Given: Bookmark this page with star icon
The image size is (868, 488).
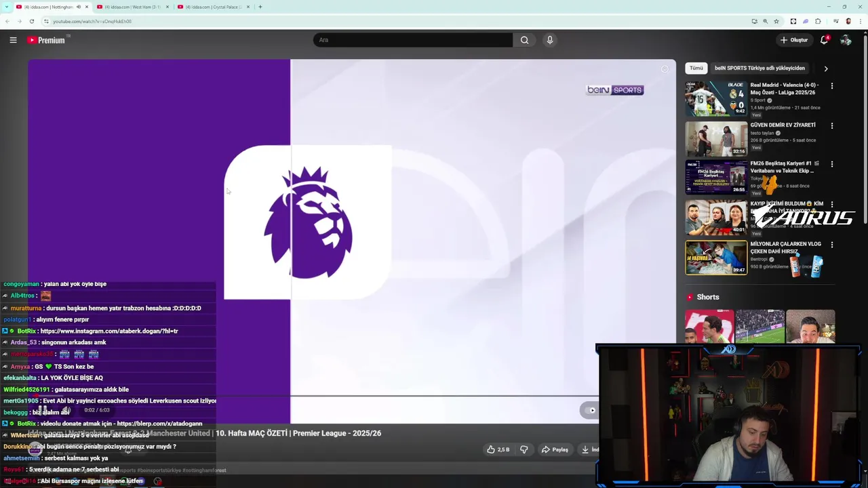Looking at the screenshot, I should (x=776, y=21).
